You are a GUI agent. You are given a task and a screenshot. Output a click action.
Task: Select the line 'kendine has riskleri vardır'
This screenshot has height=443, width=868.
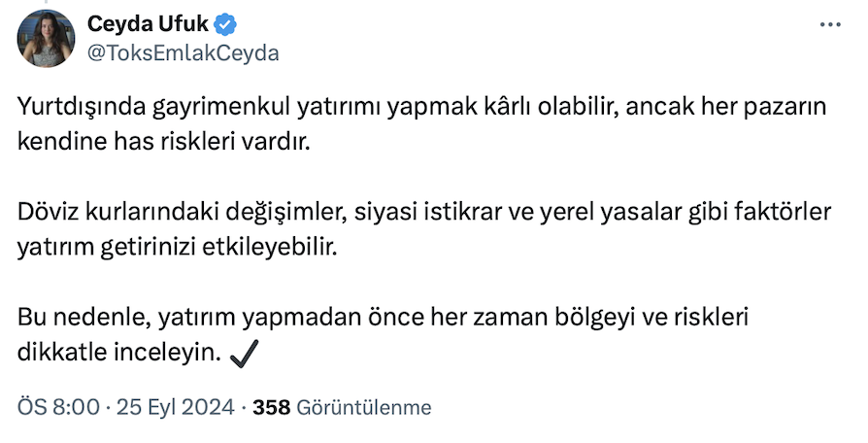point(163,142)
